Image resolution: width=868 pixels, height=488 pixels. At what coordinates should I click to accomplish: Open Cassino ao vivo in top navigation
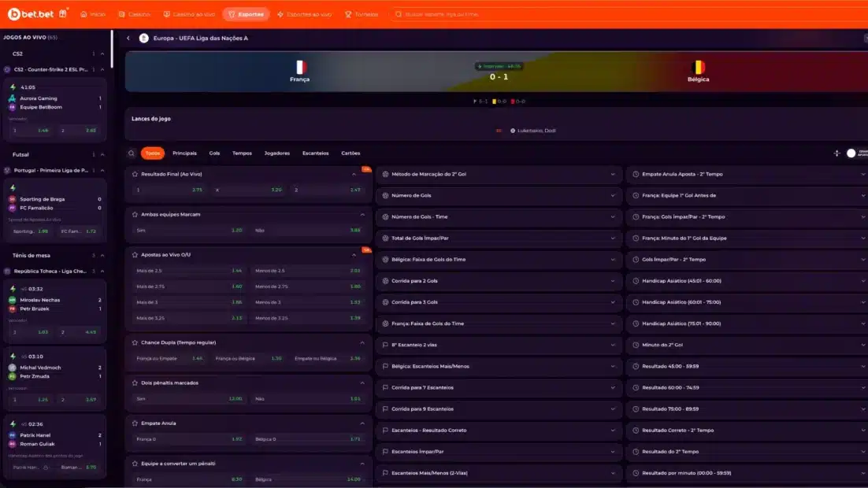pos(189,14)
